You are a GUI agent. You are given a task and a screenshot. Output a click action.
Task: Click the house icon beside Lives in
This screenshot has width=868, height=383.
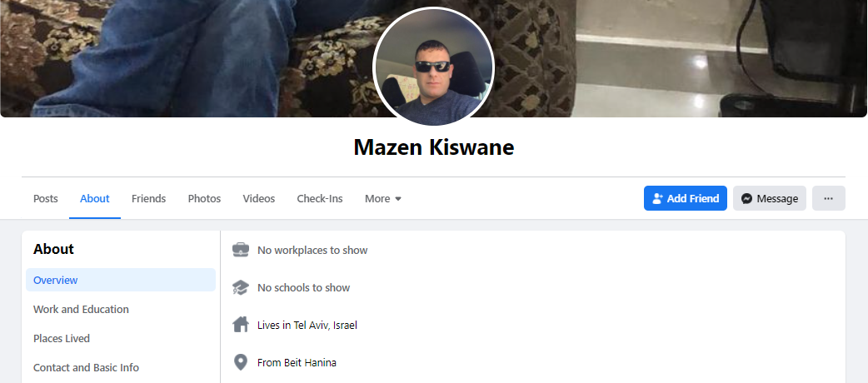[240, 325]
